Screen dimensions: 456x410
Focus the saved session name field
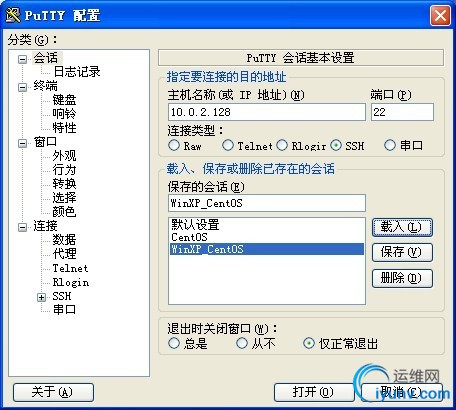267,203
